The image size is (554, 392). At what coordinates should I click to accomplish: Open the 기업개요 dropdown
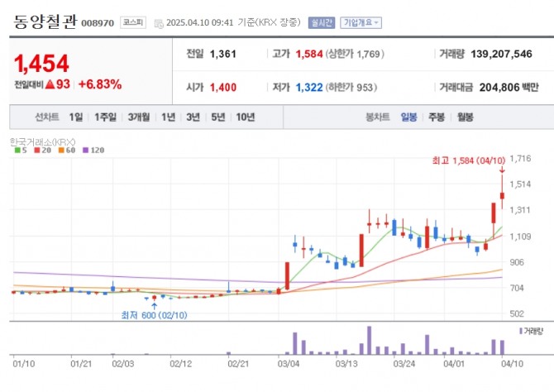361,22
